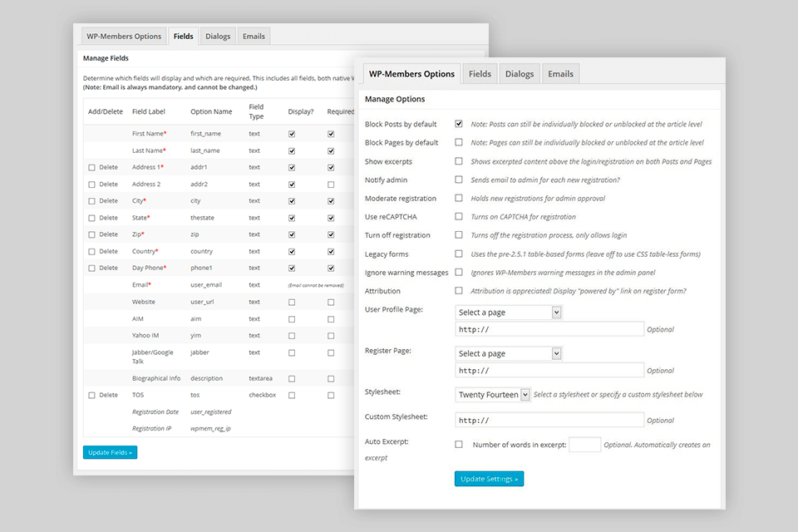Tick the Delete checkbox for Zip
The width and height of the screenshot is (798, 532).
tap(91, 234)
